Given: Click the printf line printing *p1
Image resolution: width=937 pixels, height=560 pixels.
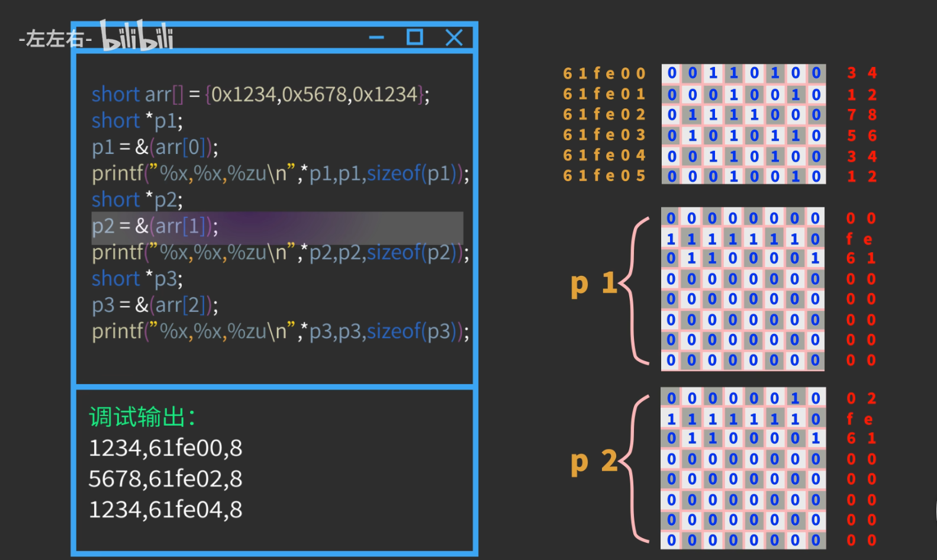Looking at the screenshot, I should [280, 173].
